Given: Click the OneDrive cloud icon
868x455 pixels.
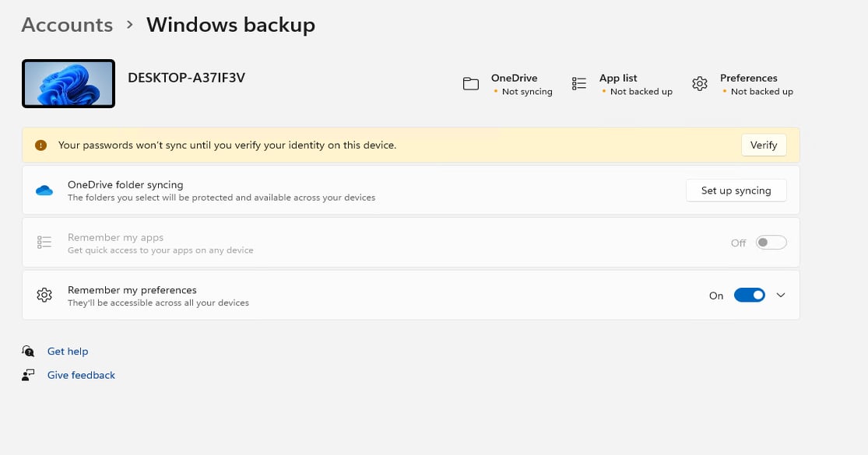Looking at the screenshot, I should [x=44, y=190].
